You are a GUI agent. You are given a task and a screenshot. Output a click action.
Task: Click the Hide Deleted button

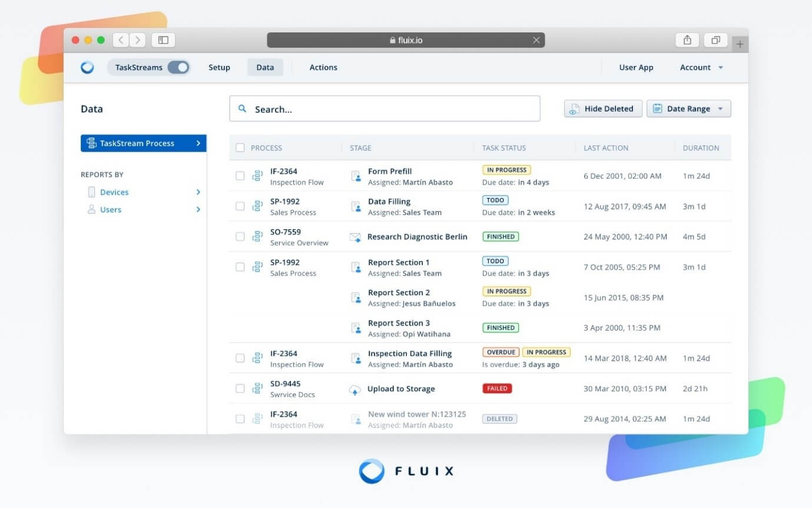pos(603,109)
